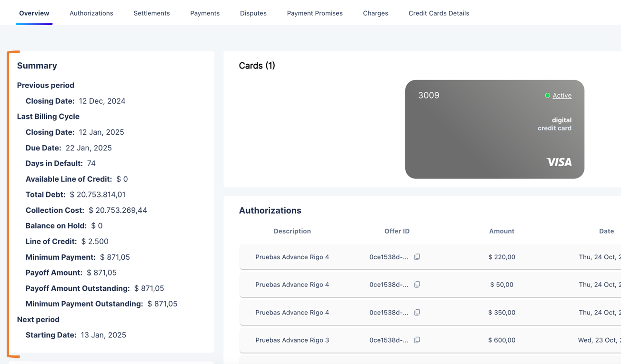Open the Charges tab
This screenshot has width=621, height=364.
coord(376,13)
